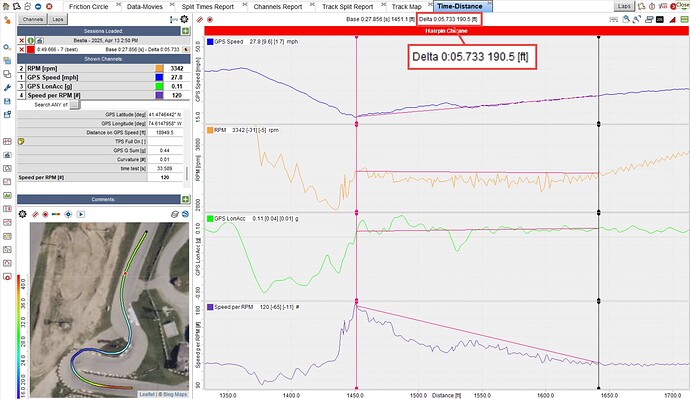Switch to the Track Map tab
The height and width of the screenshot is (399, 690).
click(x=406, y=7)
